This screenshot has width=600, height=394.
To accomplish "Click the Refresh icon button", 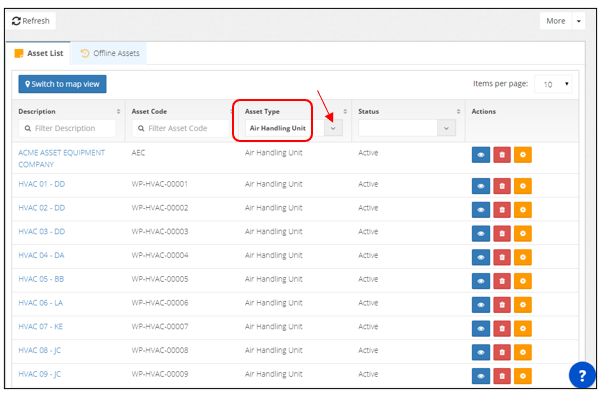I will click(31, 21).
